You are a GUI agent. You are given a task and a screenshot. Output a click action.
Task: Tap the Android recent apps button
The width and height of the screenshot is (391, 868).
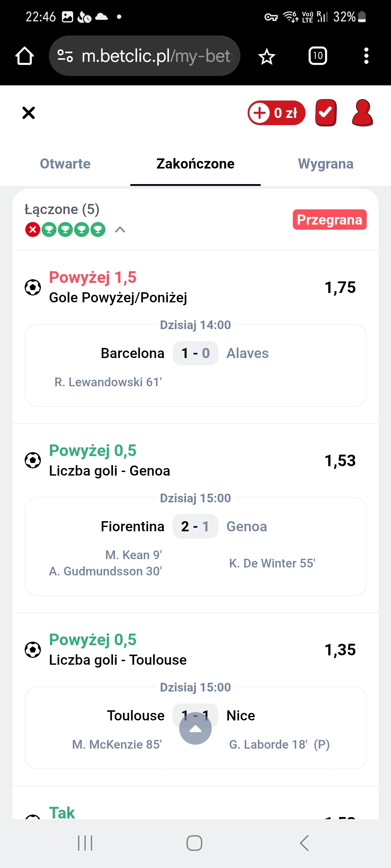point(85,843)
